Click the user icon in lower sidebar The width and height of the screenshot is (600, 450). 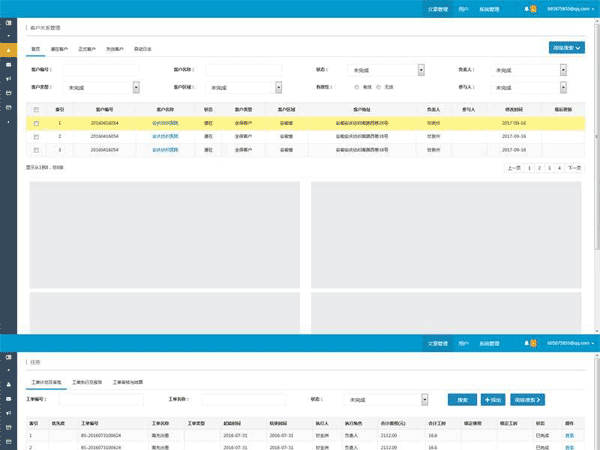pos(8,384)
